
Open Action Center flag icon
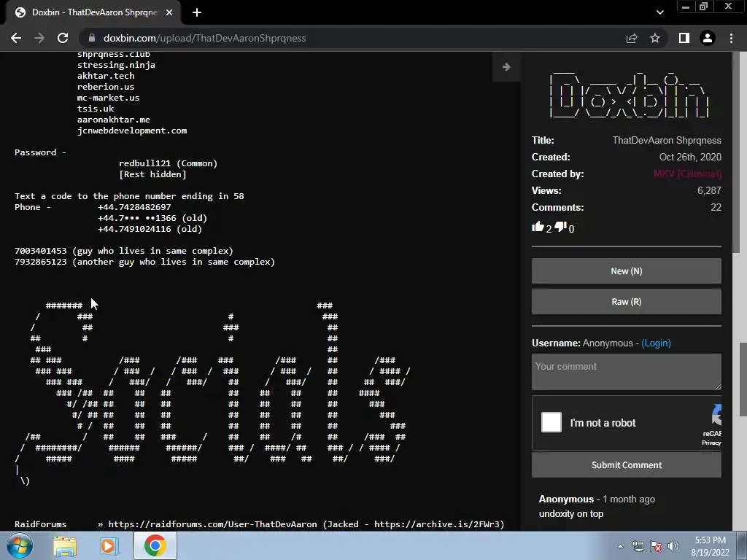click(x=656, y=546)
